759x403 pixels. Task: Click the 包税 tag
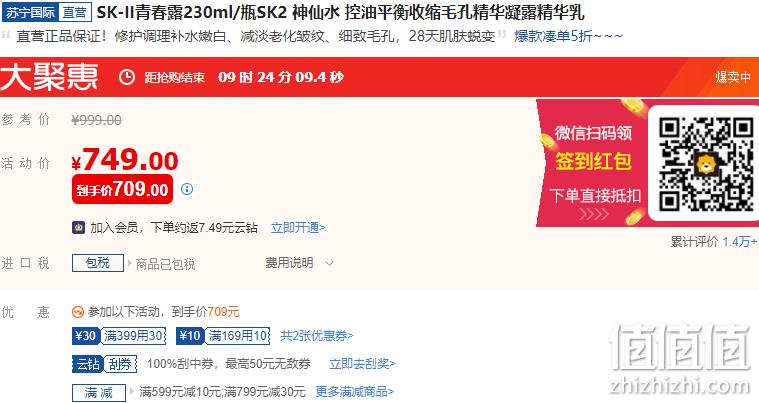click(x=98, y=263)
